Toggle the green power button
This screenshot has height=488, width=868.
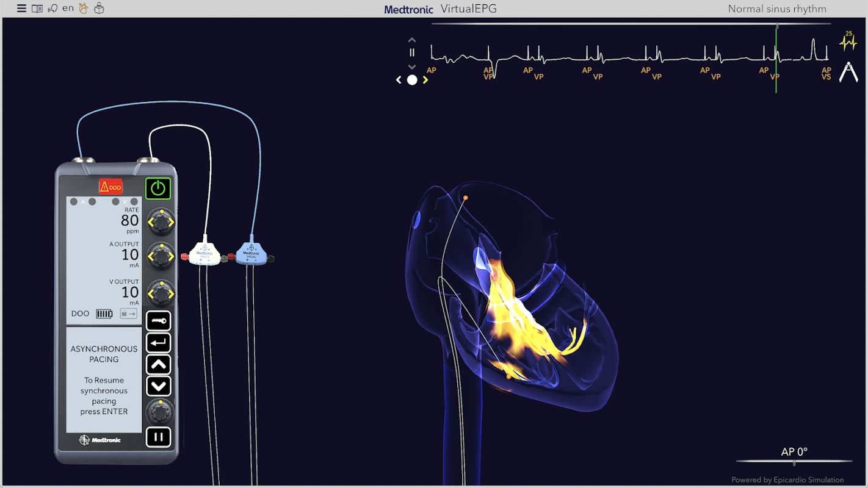click(158, 188)
